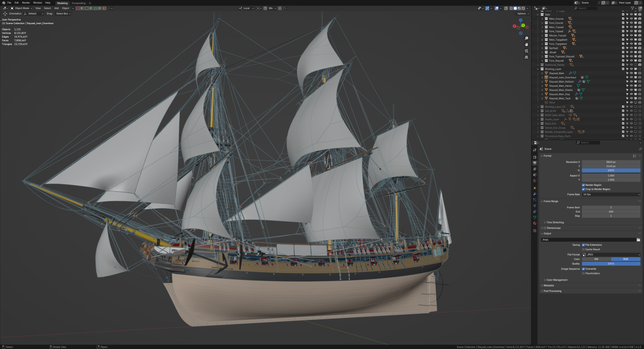Open the Object Mode dropdown
Image resolution: width=644 pixels, height=349 pixels.
coord(21,8)
